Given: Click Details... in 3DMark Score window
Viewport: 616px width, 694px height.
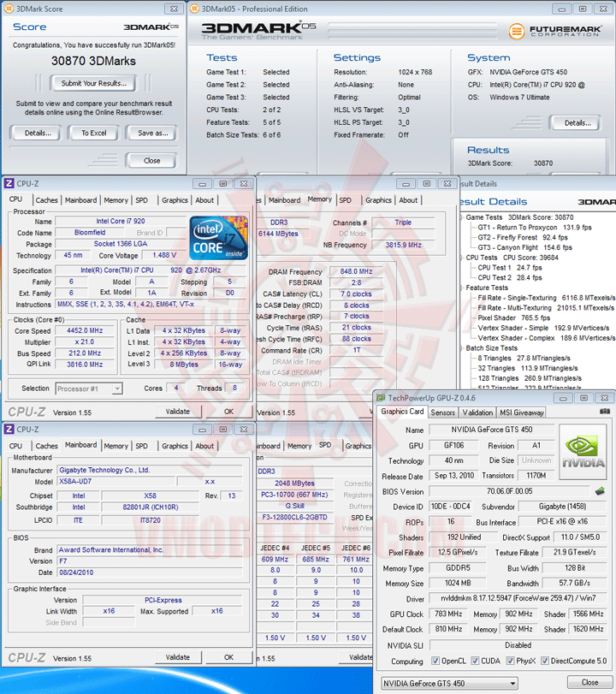Looking at the screenshot, I should (37, 133).
